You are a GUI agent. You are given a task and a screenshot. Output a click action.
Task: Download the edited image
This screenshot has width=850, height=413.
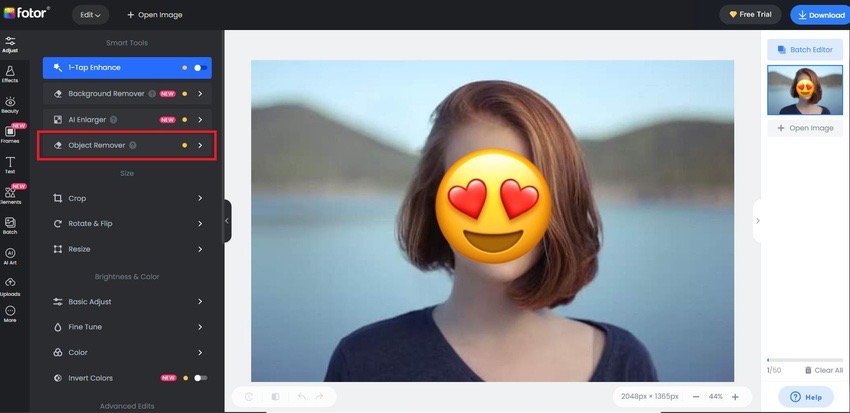(821, 15)
